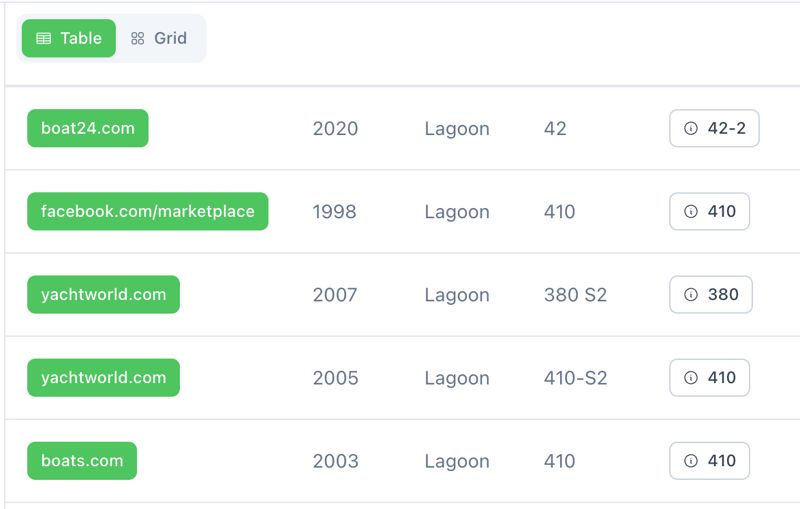This screenshot has height=509, width=800.
Task: Select the 2020 year cell
Action: (335, 129)
